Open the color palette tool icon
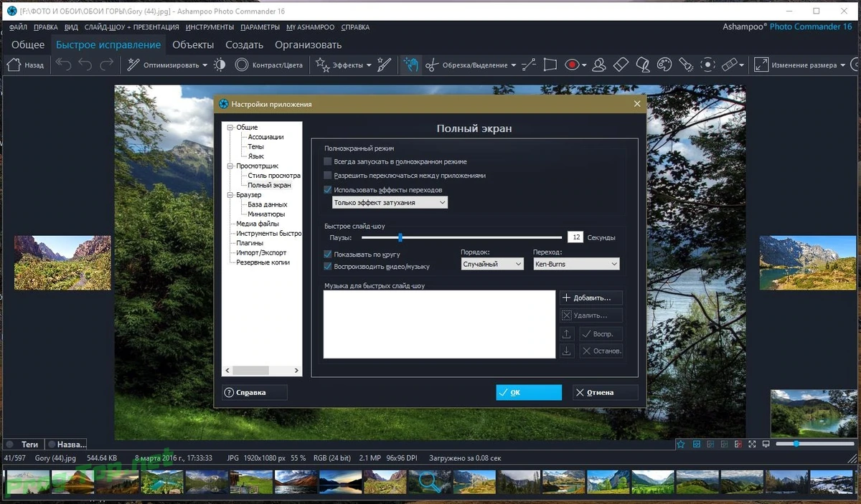This screenshot has width=861, height=504. tap(664, 65)
